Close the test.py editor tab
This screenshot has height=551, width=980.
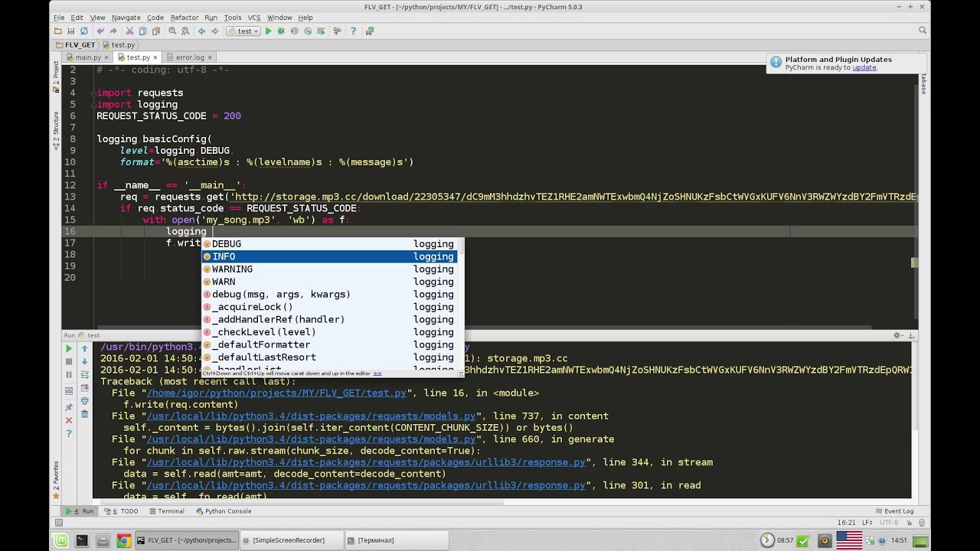(x=156, y=57)
